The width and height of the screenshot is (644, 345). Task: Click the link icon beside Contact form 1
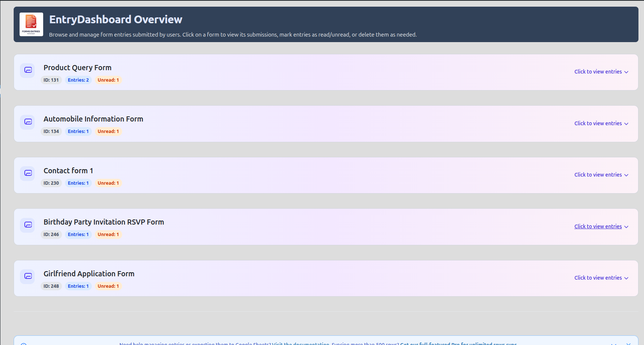coord(27,173)
